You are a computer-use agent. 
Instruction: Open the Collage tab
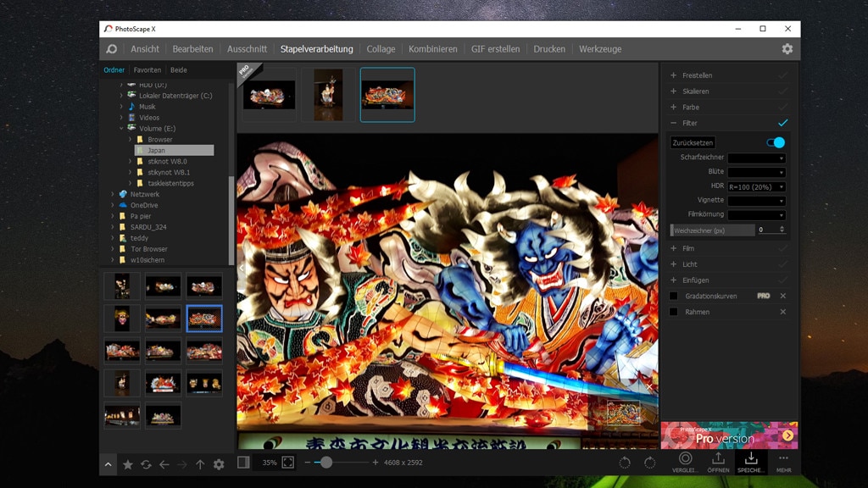pyautogui.click(x=381, y=48)
